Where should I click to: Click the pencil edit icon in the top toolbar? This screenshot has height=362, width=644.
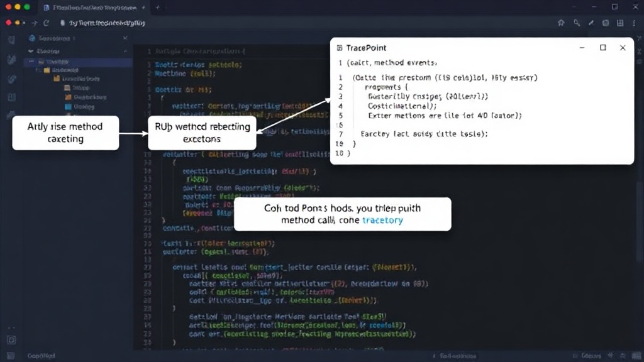pyautogui.click(x=591, y=23)
